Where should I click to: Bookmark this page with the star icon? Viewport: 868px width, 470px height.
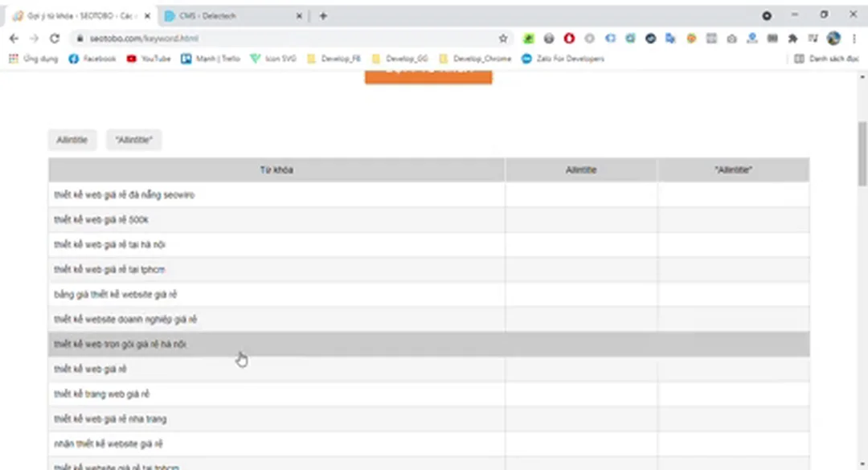[502, 39]
